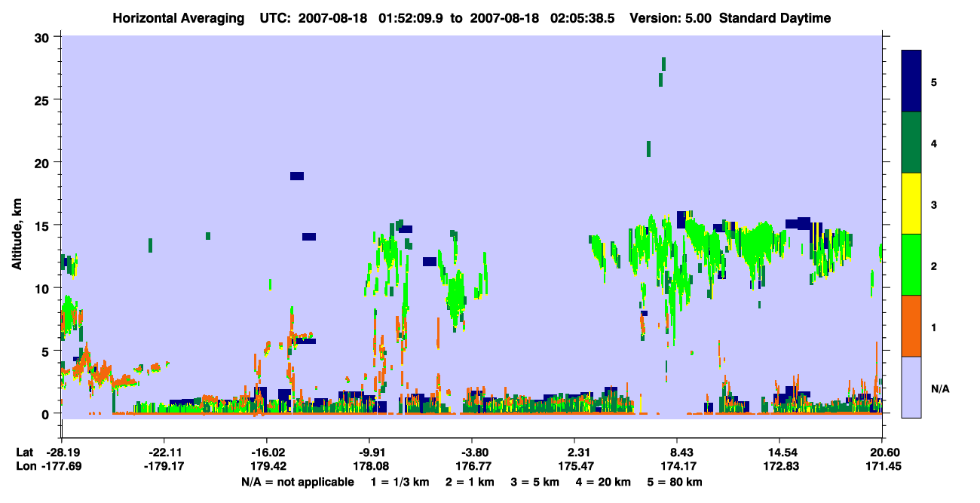
Task: Click longitude value '171.45'
Action: 881,467
